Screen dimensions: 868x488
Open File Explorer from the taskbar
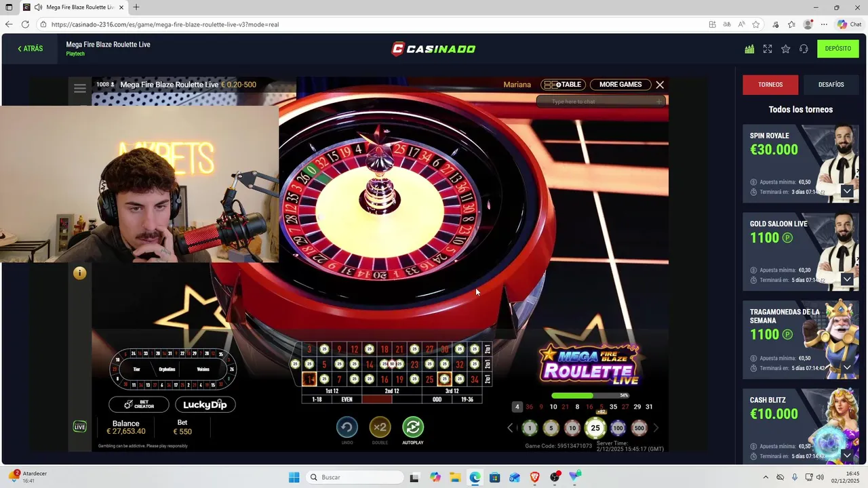pyautogui.click(x=454, y=477)
